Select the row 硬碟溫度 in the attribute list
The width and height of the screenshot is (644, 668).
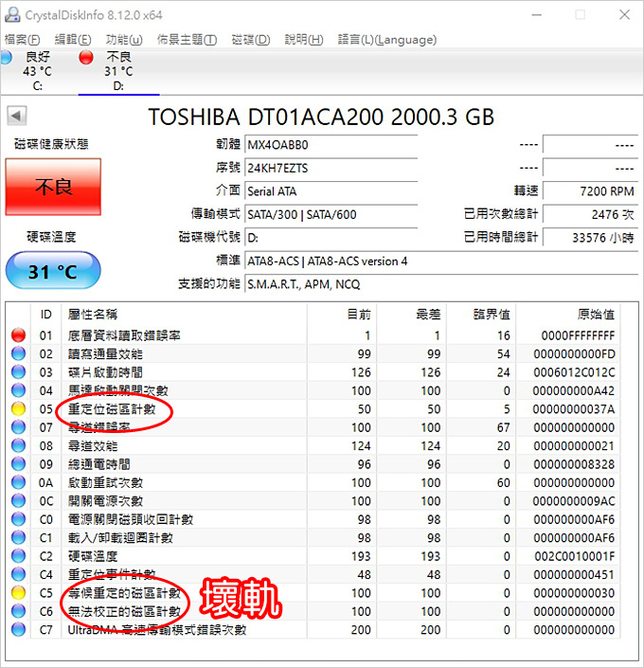pyautogui.click(x=313, y=556)
